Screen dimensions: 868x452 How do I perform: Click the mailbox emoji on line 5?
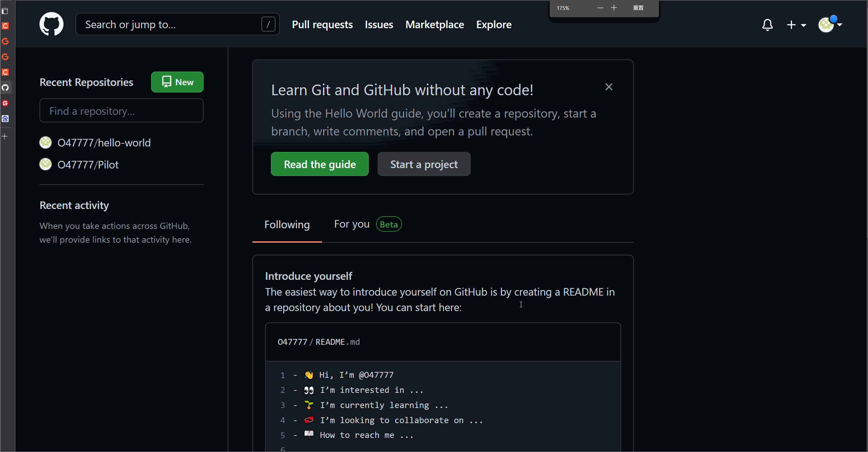point(309,435)
